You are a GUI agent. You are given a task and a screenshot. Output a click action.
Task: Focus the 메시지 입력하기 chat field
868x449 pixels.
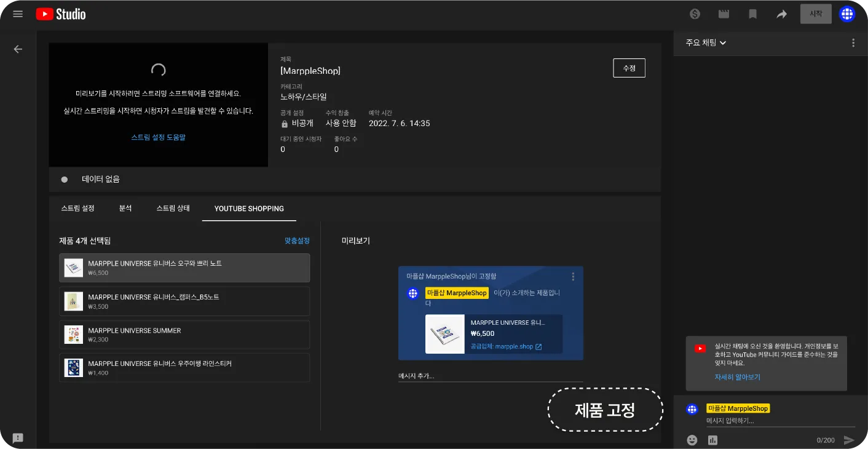(x=781, y=421)
